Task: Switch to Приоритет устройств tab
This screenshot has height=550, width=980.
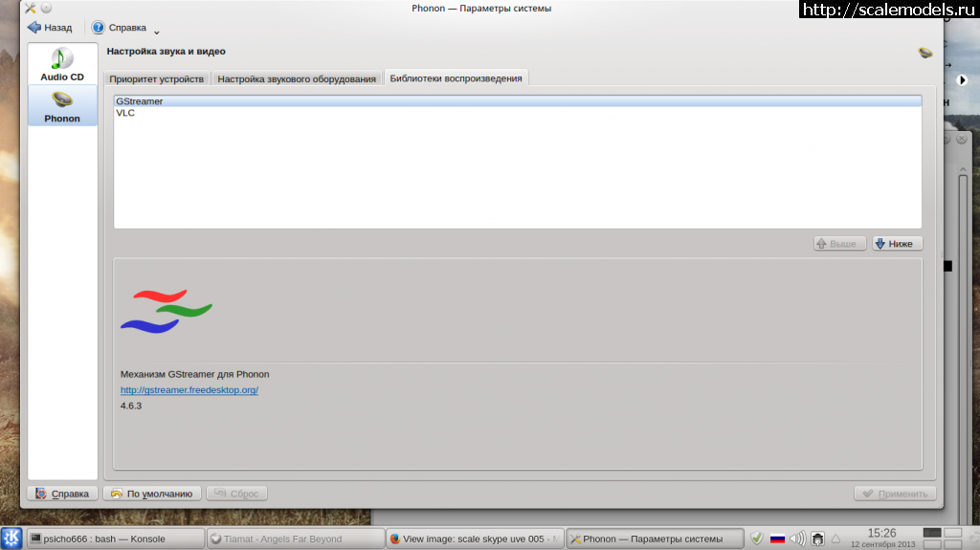Action: coord(156,78)
